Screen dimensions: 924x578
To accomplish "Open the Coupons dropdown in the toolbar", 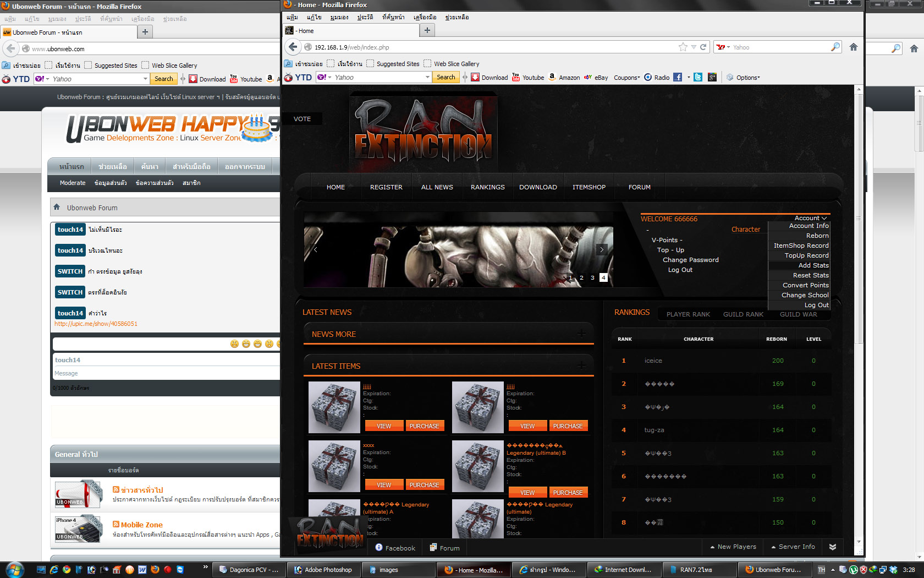I will pos(626,78).
